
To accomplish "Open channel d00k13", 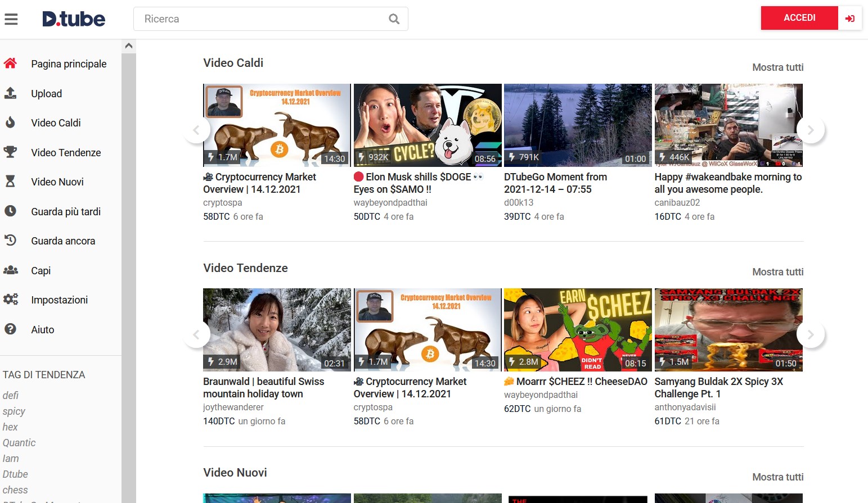I will point(519,203).
